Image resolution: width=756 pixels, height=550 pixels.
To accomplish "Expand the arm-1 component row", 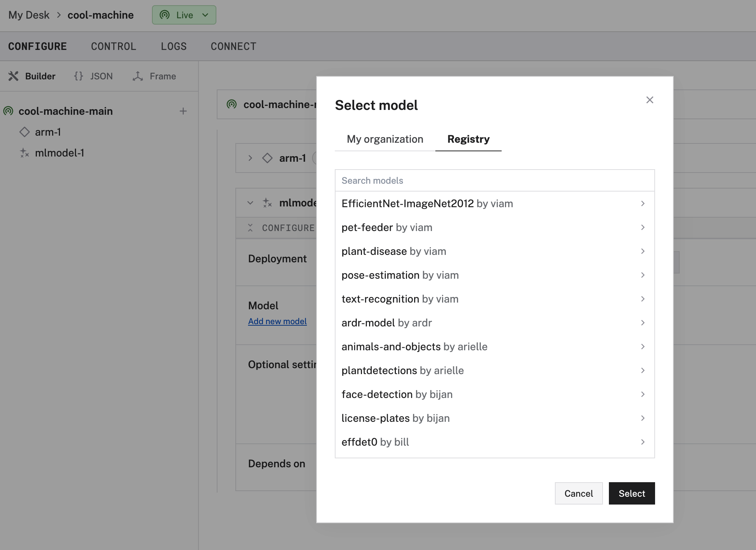I will pos(250,158).
